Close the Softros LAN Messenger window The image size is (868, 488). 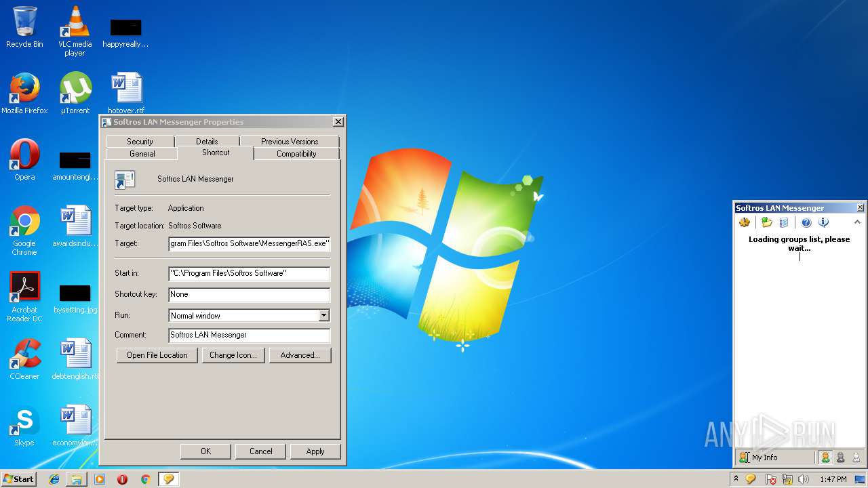point(861,208)
